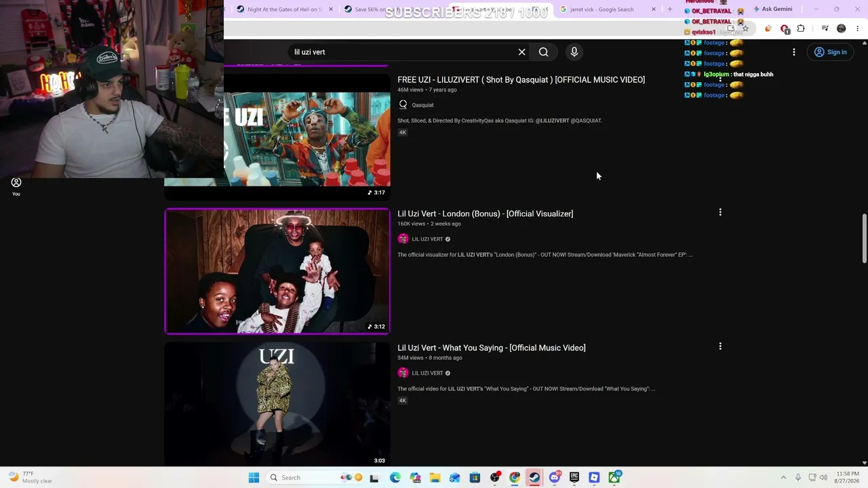Clear the YouTube search box text

522,52
